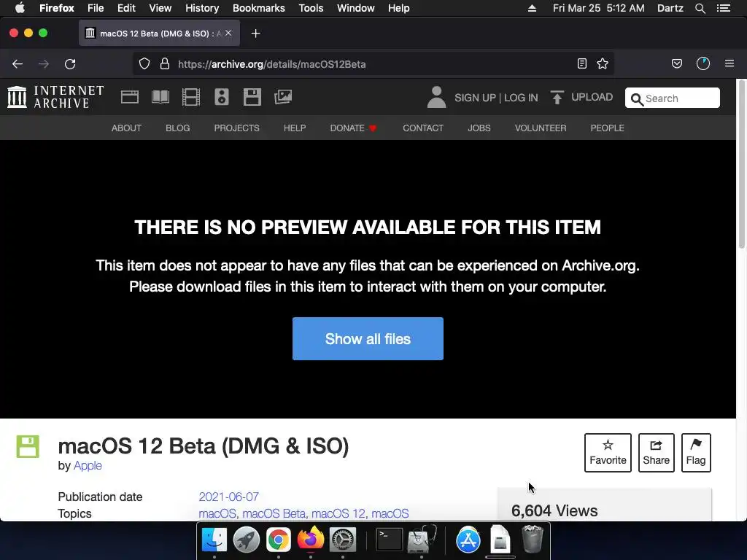Reload the page with refresh icon
This screenshot has height=560, width=747.
click(x=70, y=64)
